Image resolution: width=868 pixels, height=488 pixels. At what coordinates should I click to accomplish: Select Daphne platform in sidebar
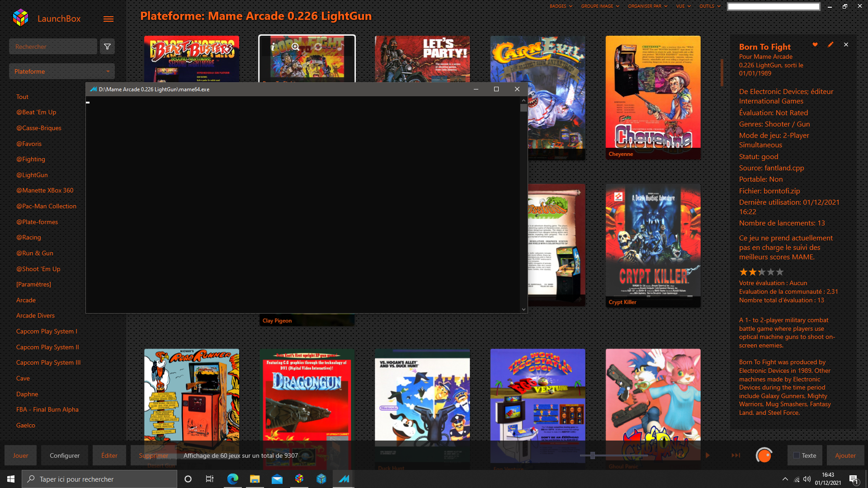[27, 394]
